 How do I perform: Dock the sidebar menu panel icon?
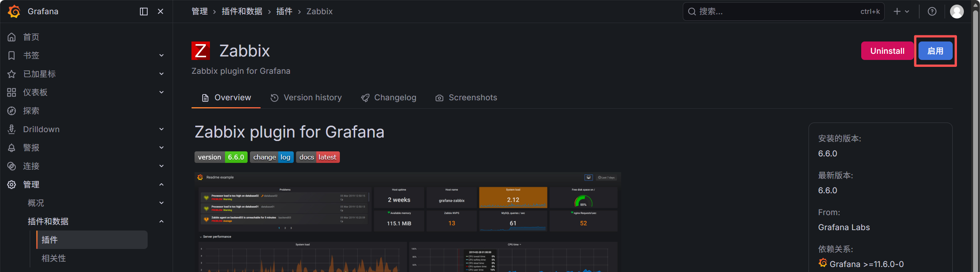point(144,12)
